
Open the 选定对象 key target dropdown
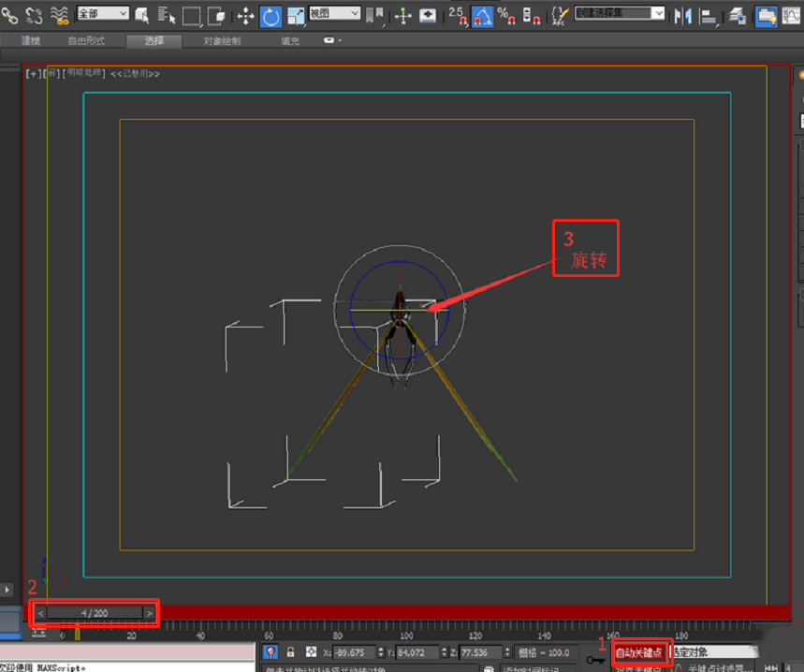712,652
